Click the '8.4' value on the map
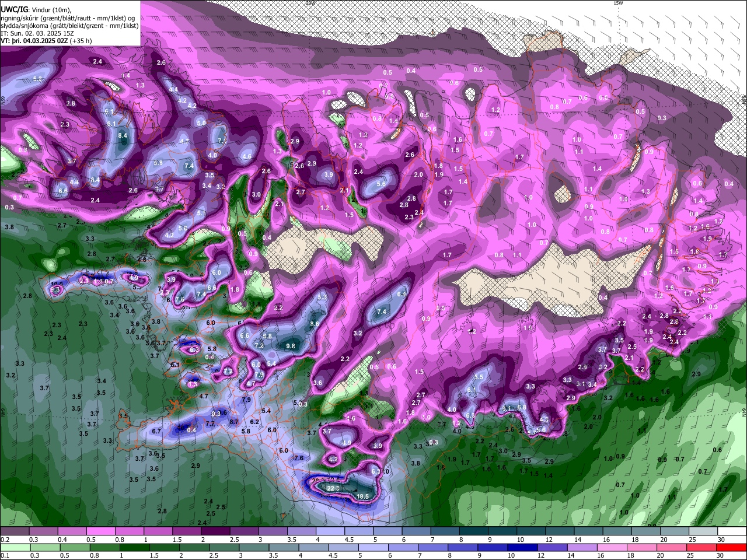The height and width of the screenshot is (560, 747). 123,135
